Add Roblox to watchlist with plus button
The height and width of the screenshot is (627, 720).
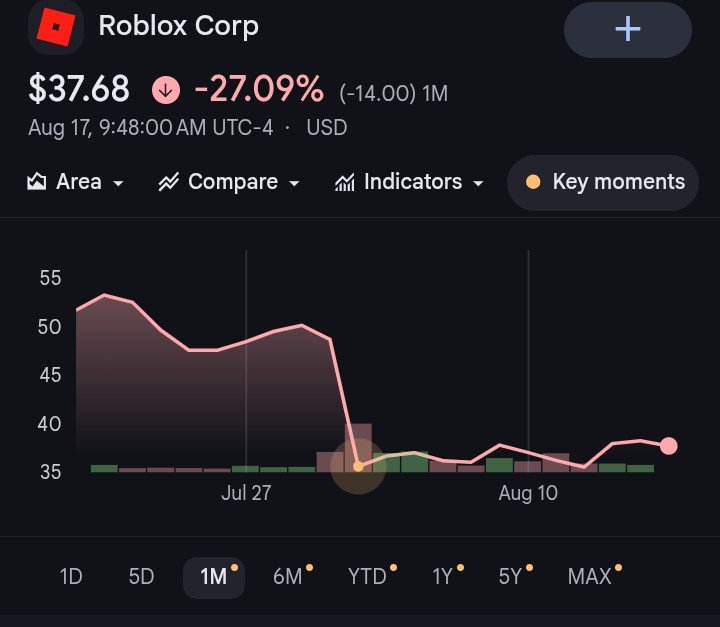pyautogui.click(x=628, y=29)
